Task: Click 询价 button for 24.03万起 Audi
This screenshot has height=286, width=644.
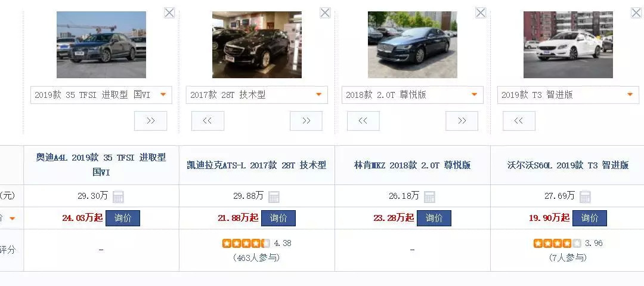Action: (x=123, y=218)
